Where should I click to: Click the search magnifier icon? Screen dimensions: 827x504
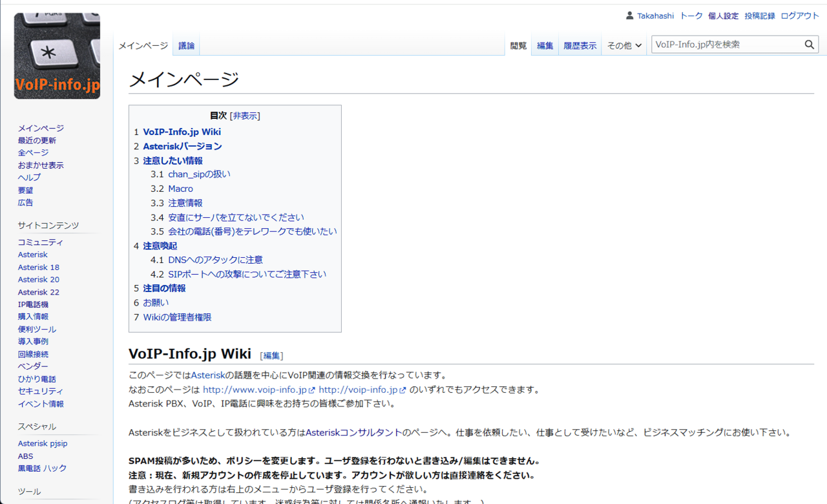click(810, 45)
